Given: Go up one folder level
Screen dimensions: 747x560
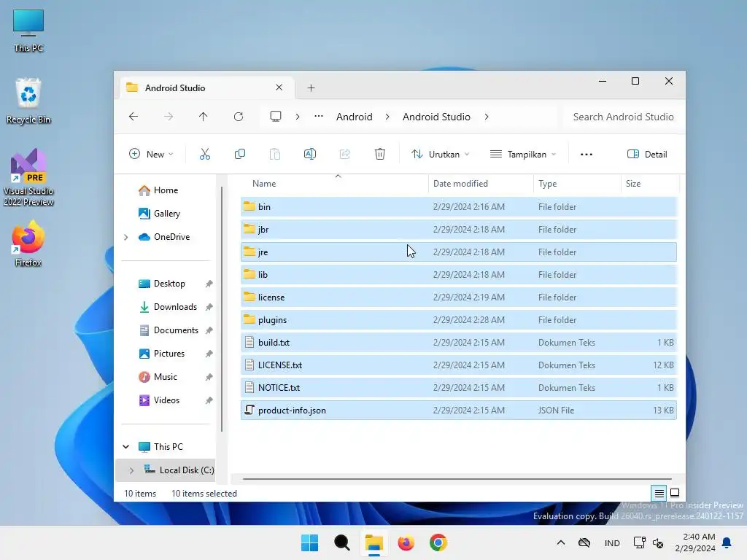Looking at the screenshot, I should coord(204,117).
